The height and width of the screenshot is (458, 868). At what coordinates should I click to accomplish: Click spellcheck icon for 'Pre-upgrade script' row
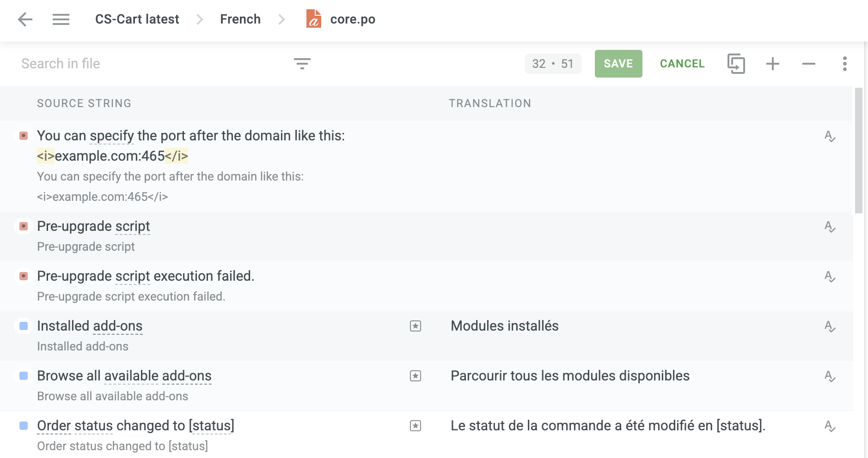[830, 227]
